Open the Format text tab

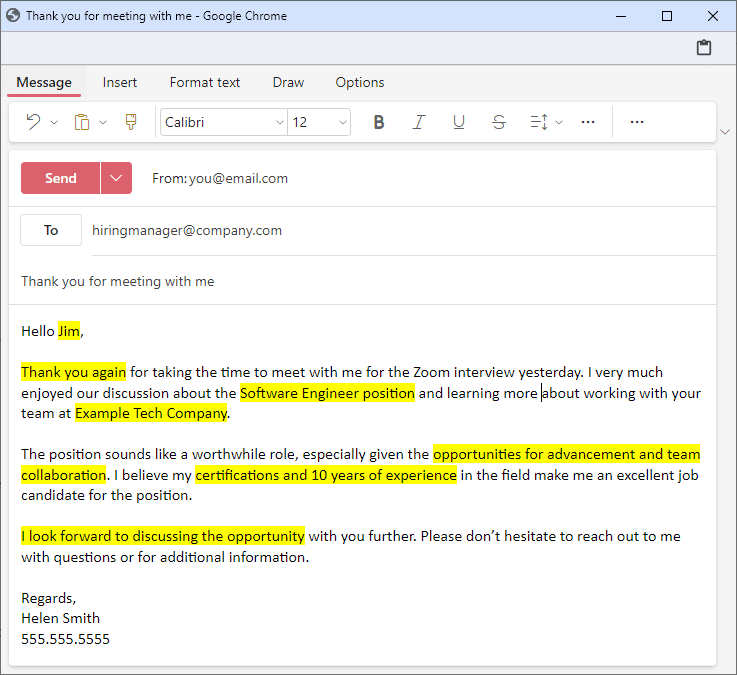pos(205,82)
